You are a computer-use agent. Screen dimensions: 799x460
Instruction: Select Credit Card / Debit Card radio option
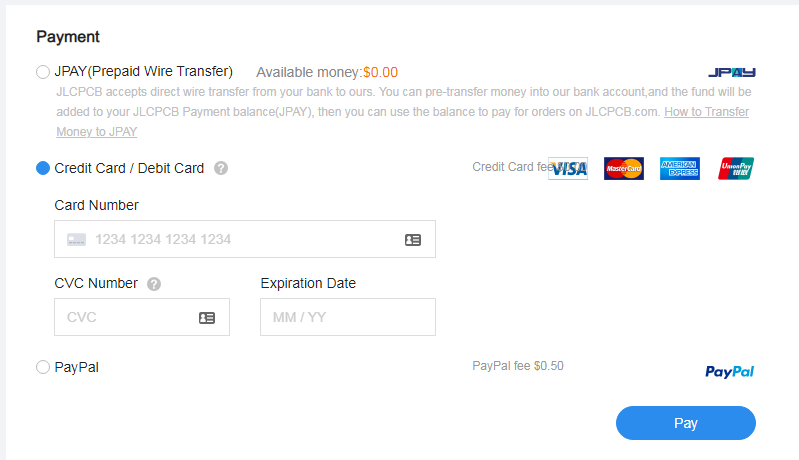click(x=43, y=168)
